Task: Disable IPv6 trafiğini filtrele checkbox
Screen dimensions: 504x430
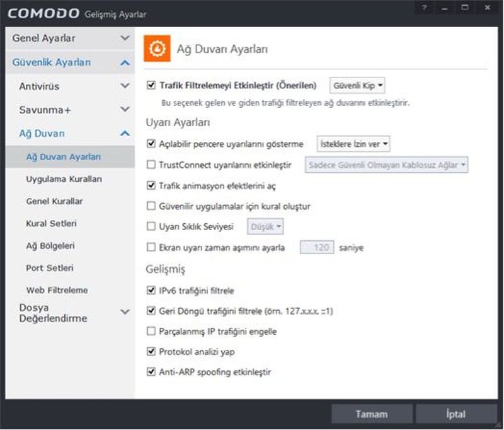Action: tap(151, 291)
